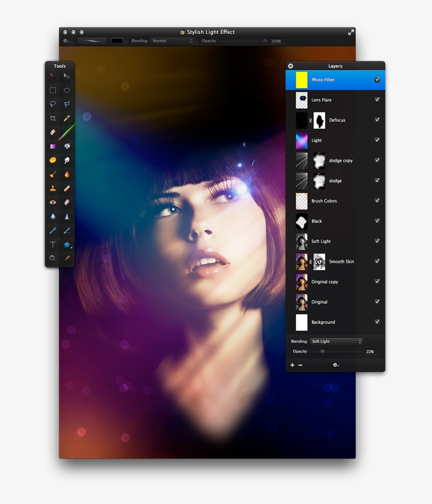Pick the Crop tool
The image size is (432, 504).
click(x=53, y=118)
